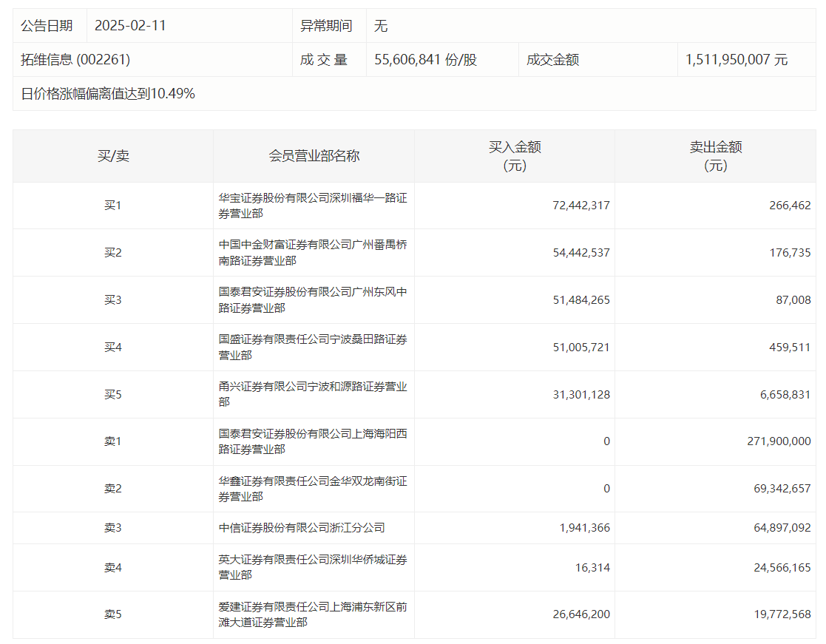Click 英大证券 深圳华侨城 branch name

point(313,567)
